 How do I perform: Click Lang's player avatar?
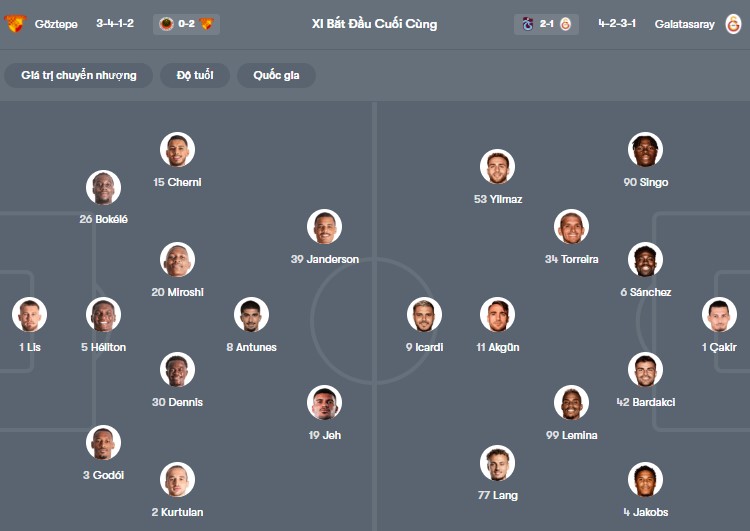pyautogui.click(x=497, y=463)
